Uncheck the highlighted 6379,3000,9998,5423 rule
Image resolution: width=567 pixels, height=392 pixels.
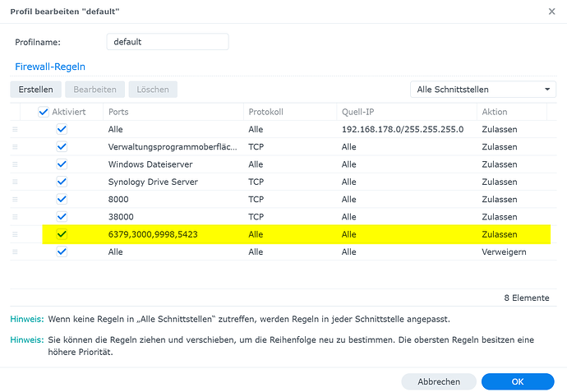62,234
